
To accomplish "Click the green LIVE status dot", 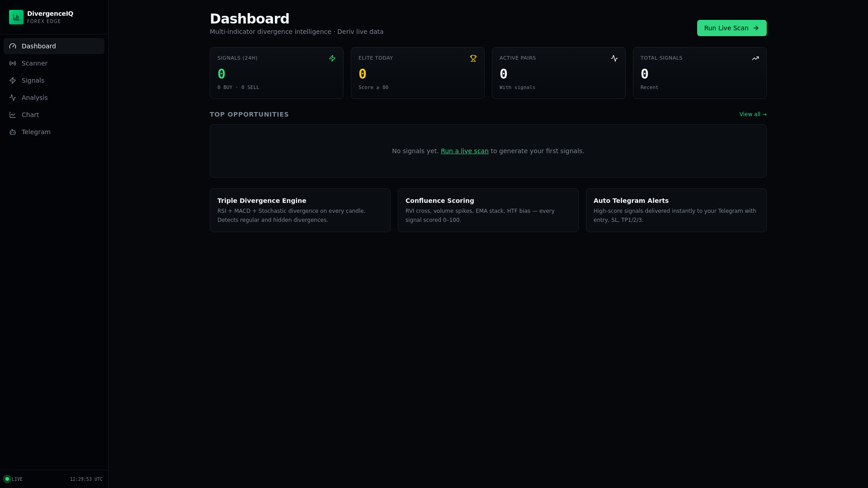I will [x=7, y=479].
